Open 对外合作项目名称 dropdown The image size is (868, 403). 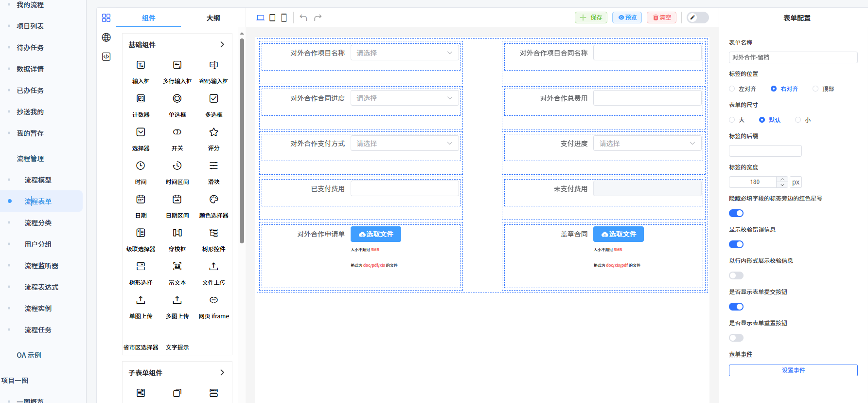pos(405,53)
